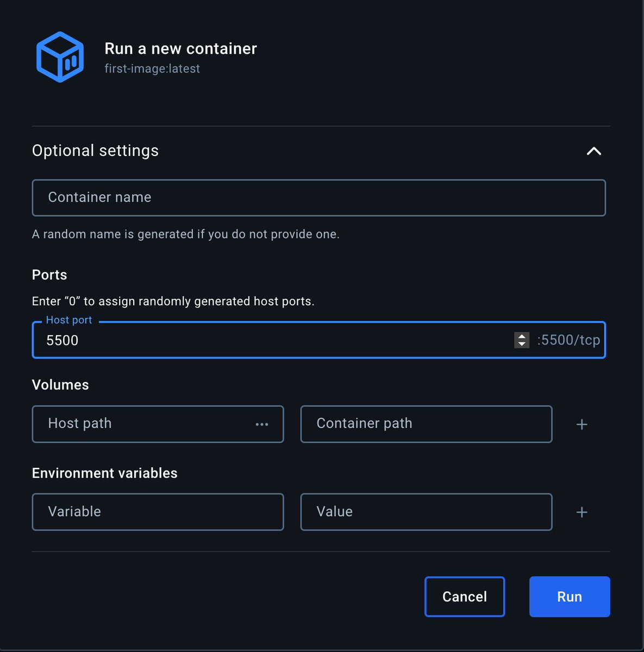
Task: Click the Optional settings heading text
Action: click(95, 151)
